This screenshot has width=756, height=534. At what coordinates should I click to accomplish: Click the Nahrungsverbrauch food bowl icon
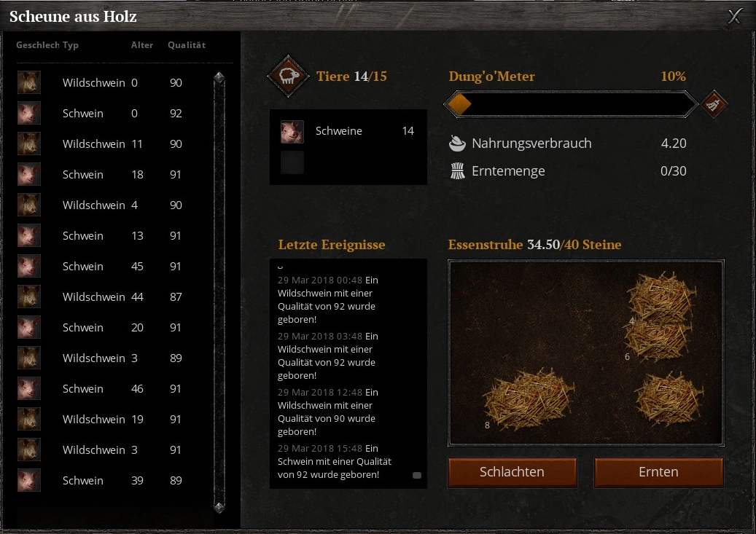[457, 143]
